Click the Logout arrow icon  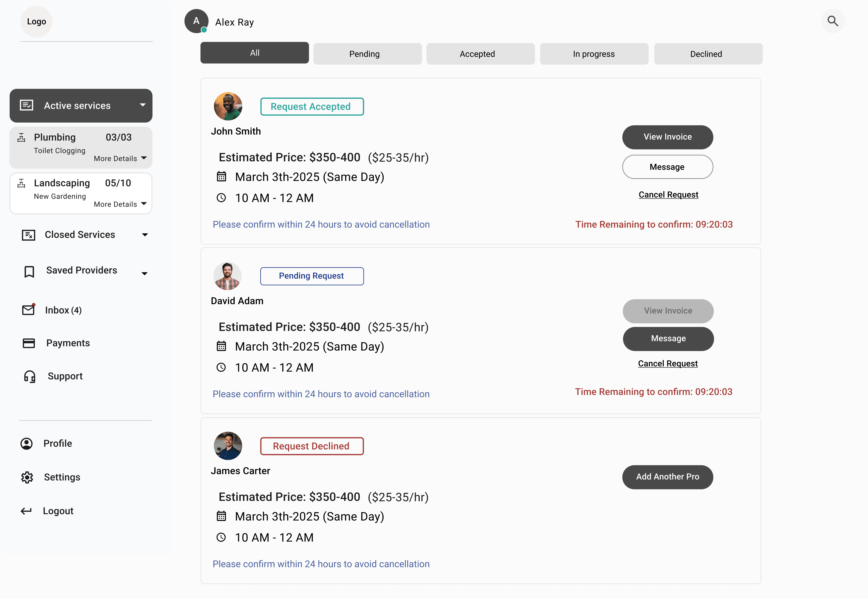[x=26, y=511]
